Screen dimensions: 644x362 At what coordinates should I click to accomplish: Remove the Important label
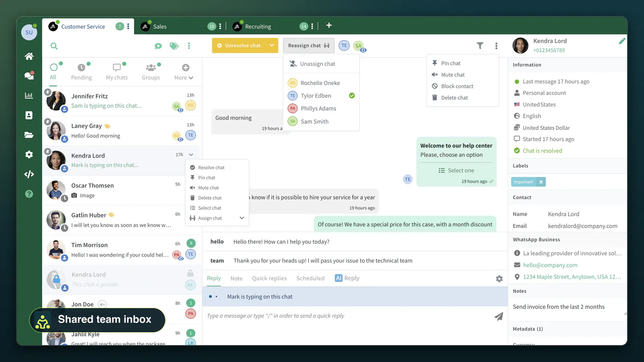(x=541, y=182)
